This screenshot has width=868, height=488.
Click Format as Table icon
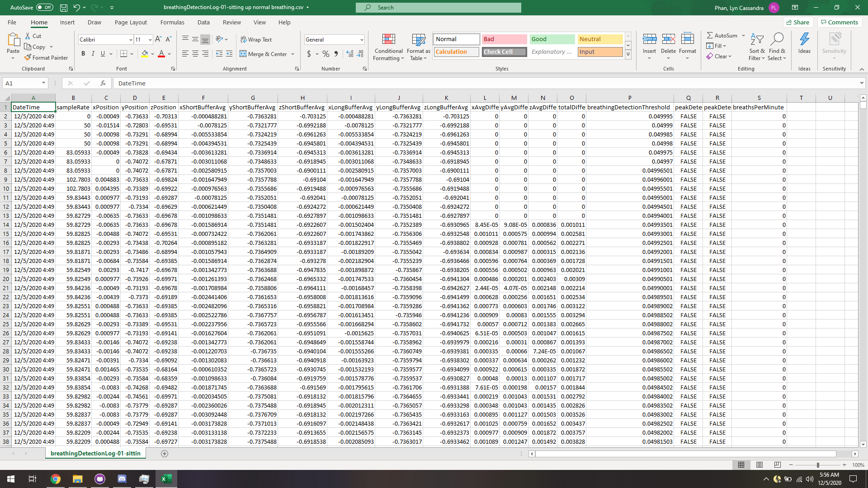tap(418, 47)
